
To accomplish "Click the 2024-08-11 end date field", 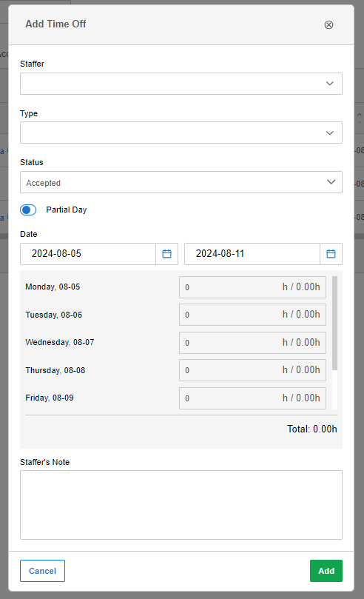I will click(252, 254).
